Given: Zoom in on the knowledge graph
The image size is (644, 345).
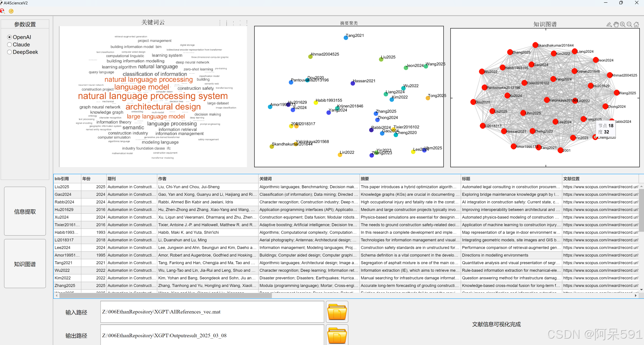Looking at the screenshot, I should point(622,24).
